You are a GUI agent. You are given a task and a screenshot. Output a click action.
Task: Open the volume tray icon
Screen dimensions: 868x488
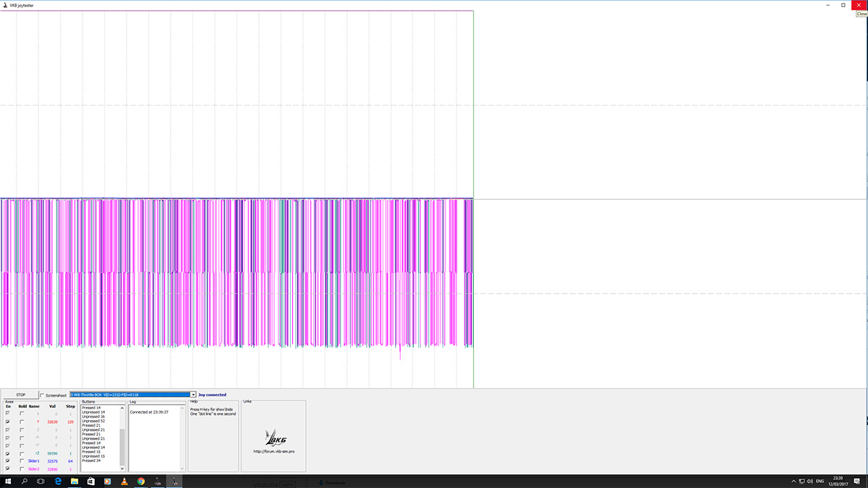coord(810,481)
